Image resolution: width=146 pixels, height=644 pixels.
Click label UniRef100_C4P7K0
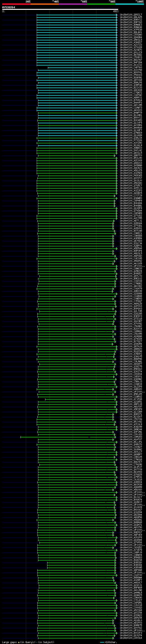[x=131, y=67]
